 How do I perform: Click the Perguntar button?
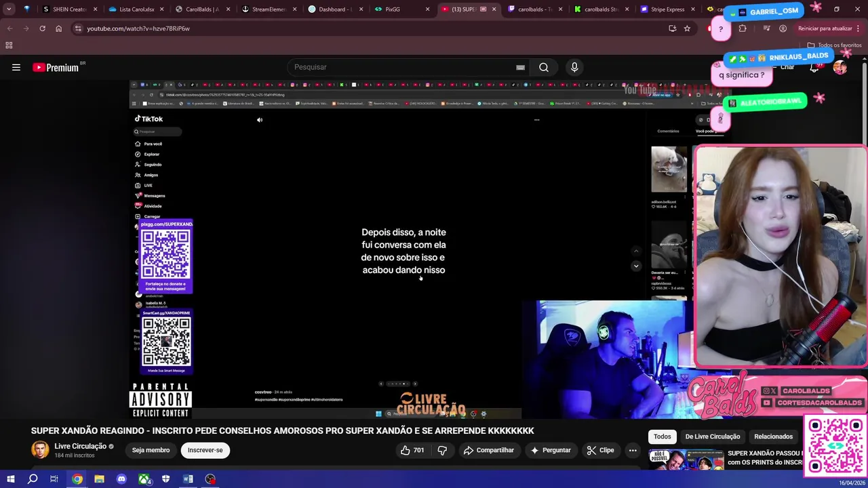(551, 450)
